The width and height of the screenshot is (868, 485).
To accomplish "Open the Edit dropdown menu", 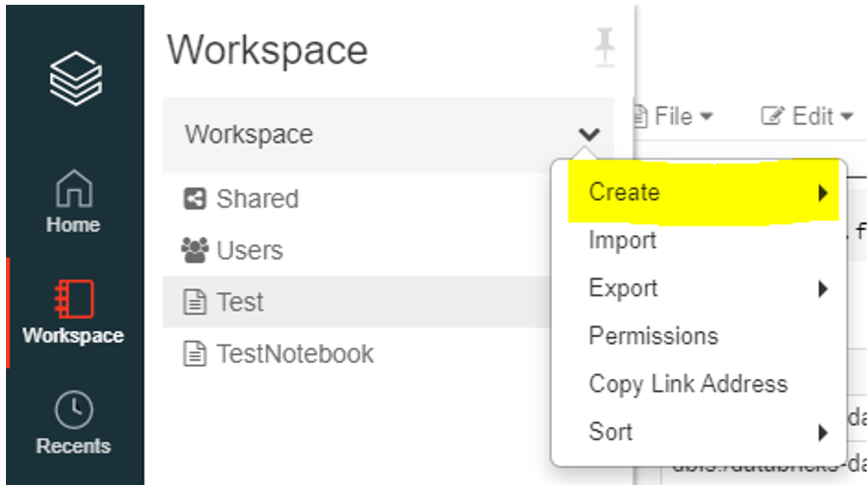I will point(807,116).
